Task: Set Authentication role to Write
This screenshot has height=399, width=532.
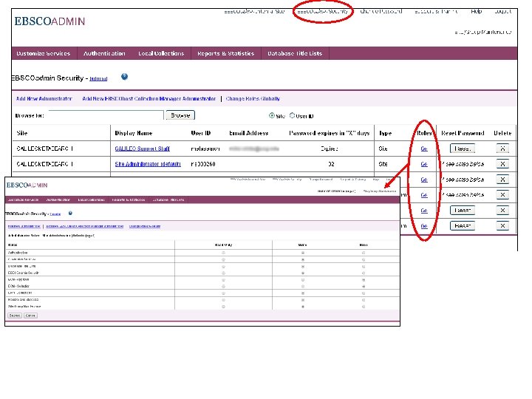Action: [303, 253]
